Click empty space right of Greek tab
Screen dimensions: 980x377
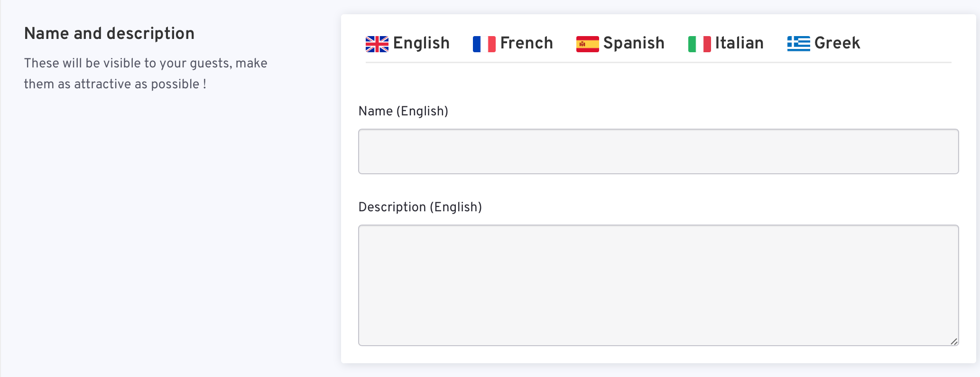906,43
